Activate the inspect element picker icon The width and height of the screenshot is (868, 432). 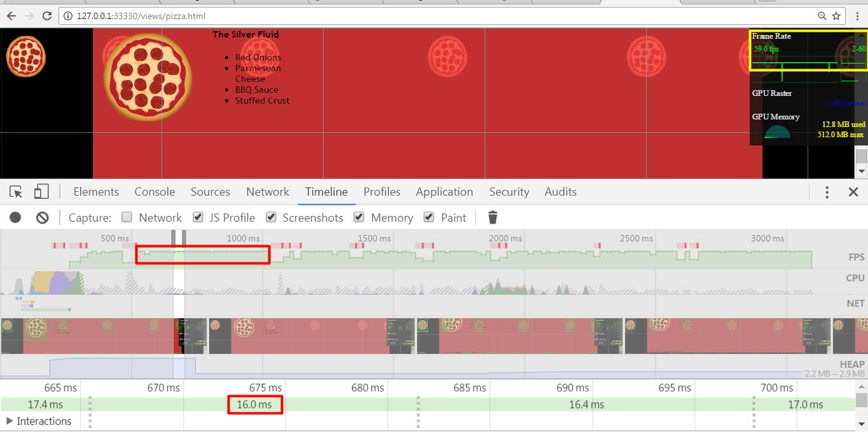(17, 192)
